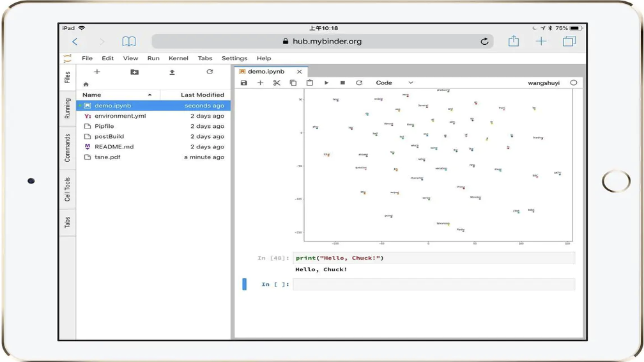This screenshot has height=362, width=644.
Task: Insert a cell below with plus icon
Action: (261, 83)
